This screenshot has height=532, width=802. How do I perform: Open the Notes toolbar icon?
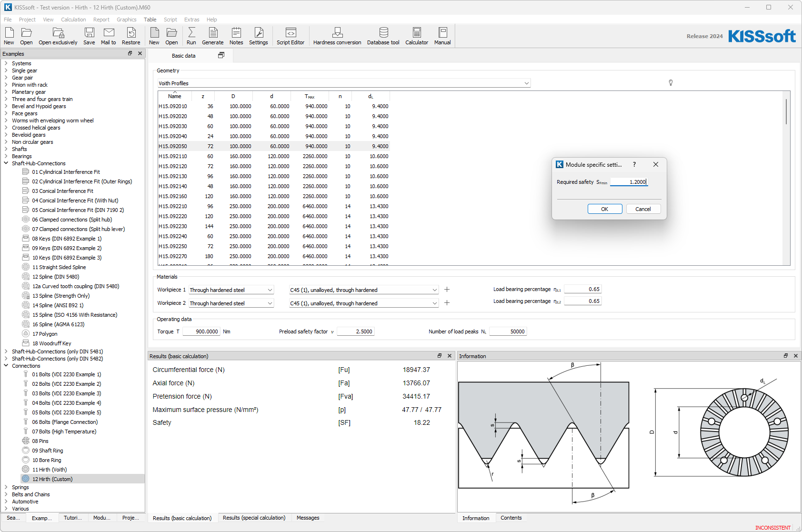coord(236,36)
